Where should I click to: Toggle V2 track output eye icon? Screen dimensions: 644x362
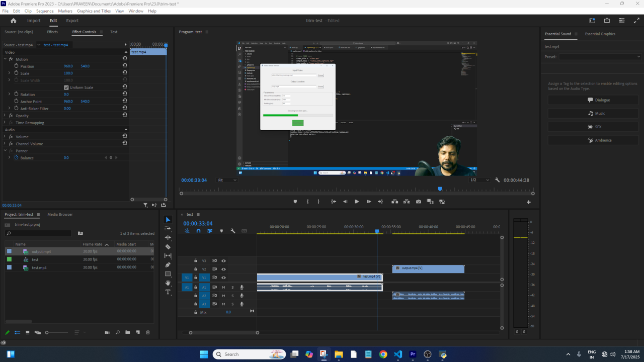(223, 269)
